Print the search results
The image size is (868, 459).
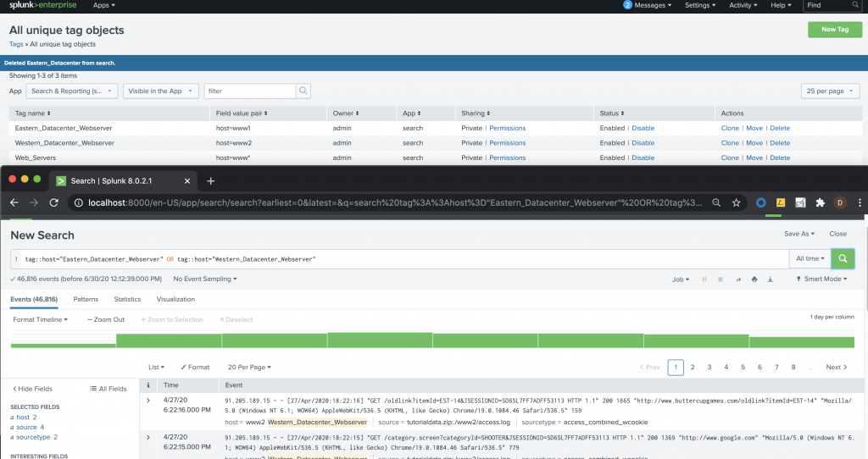(754, 279)
